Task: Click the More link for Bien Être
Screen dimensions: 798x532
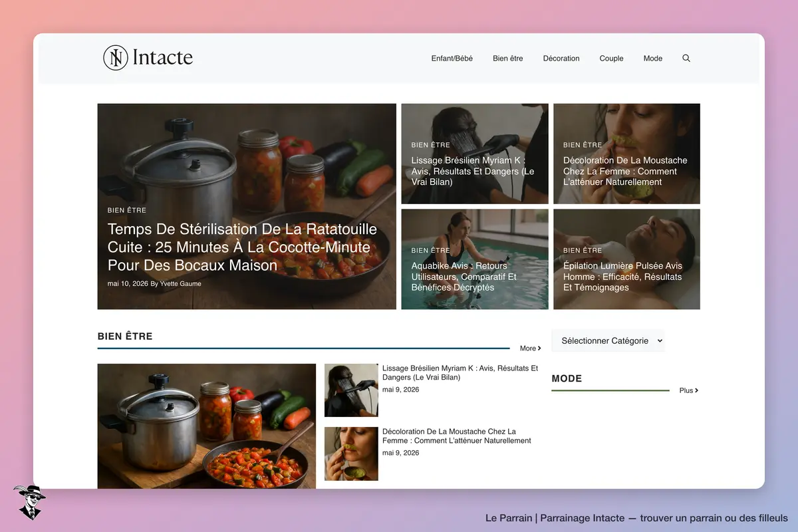Action: (531, 348)
